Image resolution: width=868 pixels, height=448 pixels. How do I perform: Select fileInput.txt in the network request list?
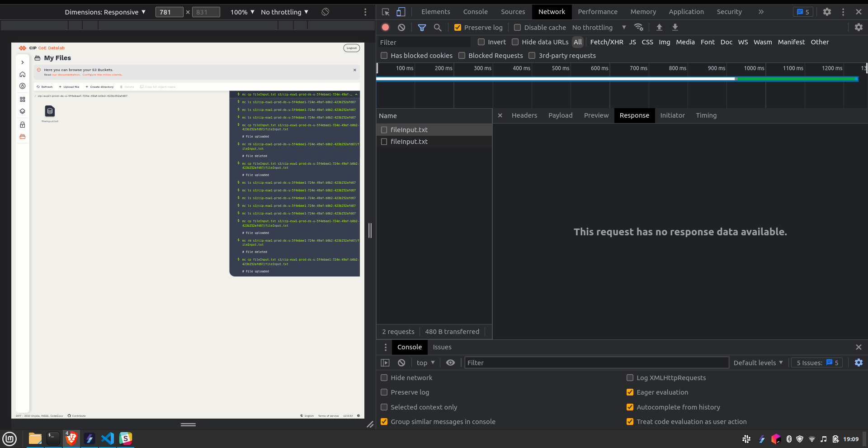pos(409,130)
